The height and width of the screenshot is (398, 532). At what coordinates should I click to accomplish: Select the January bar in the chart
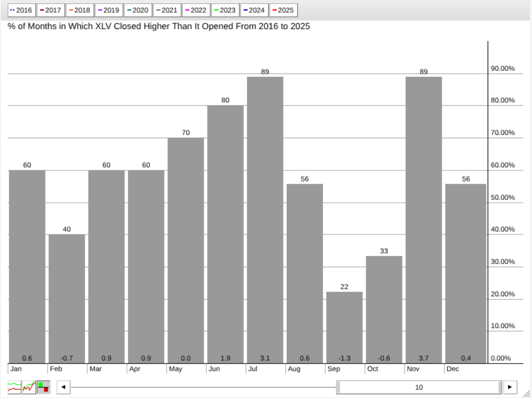[27, 267]
